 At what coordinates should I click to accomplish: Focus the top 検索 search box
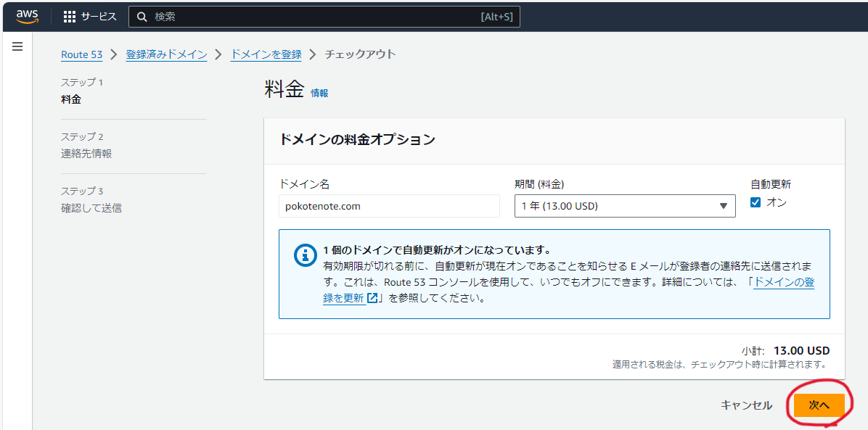click(x=324, y=17)
